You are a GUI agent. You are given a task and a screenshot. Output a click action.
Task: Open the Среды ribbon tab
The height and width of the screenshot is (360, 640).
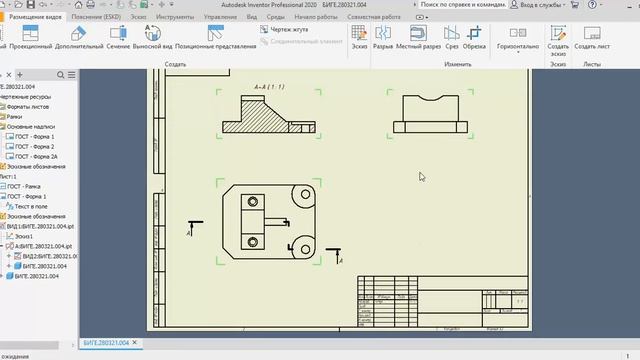click(276, 17)
